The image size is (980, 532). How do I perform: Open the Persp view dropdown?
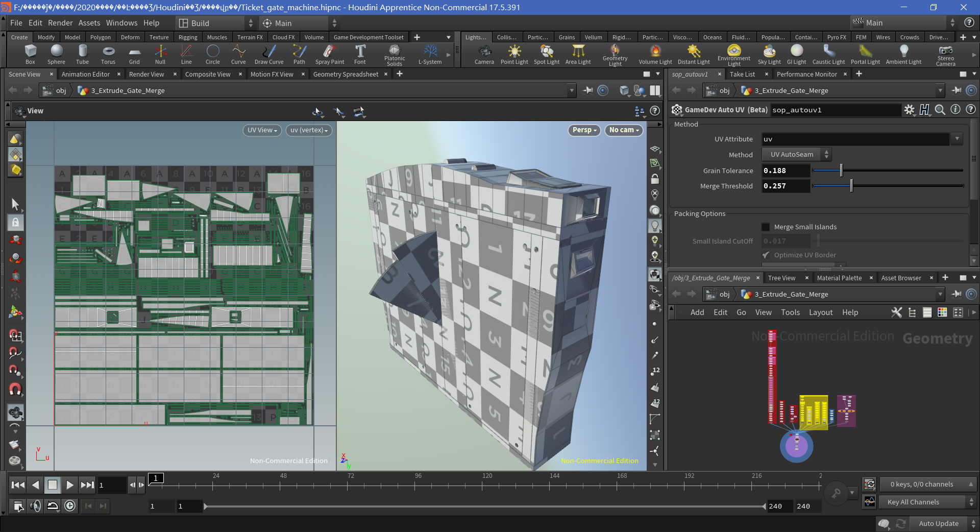583,130
